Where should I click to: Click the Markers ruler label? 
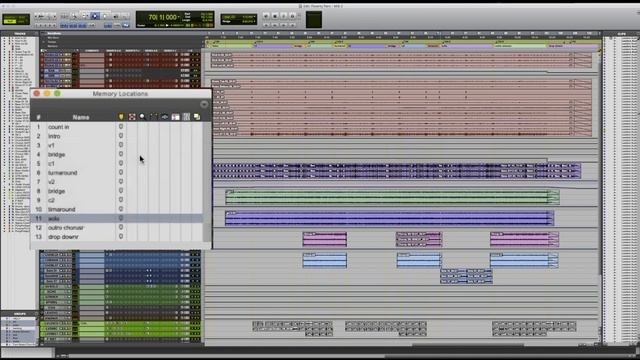click(53, 46)
